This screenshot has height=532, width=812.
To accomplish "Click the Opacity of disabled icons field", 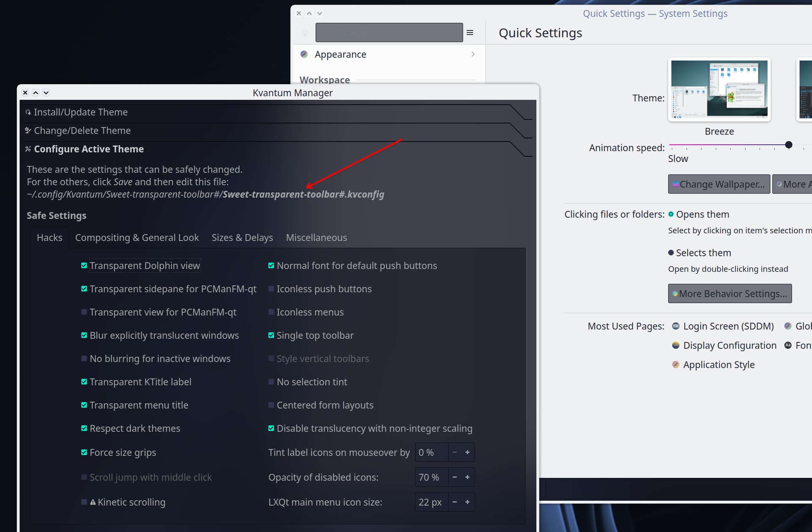I will tap(431, 477).
